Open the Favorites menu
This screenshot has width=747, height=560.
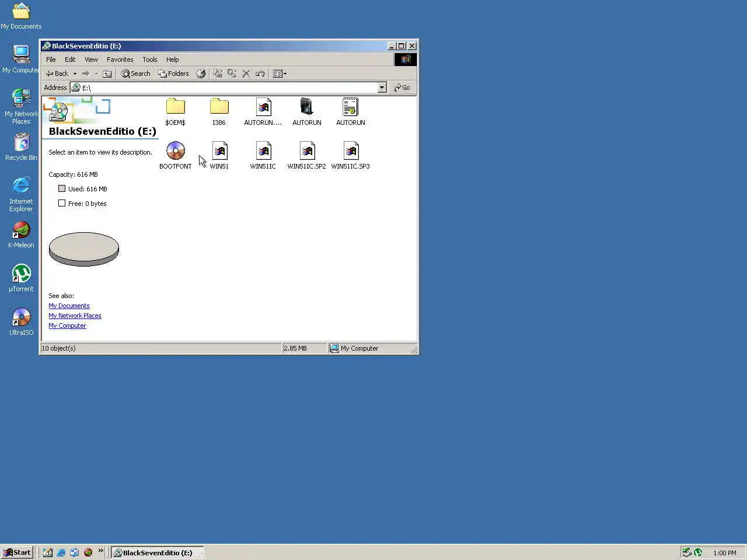(x=120, y=60)
